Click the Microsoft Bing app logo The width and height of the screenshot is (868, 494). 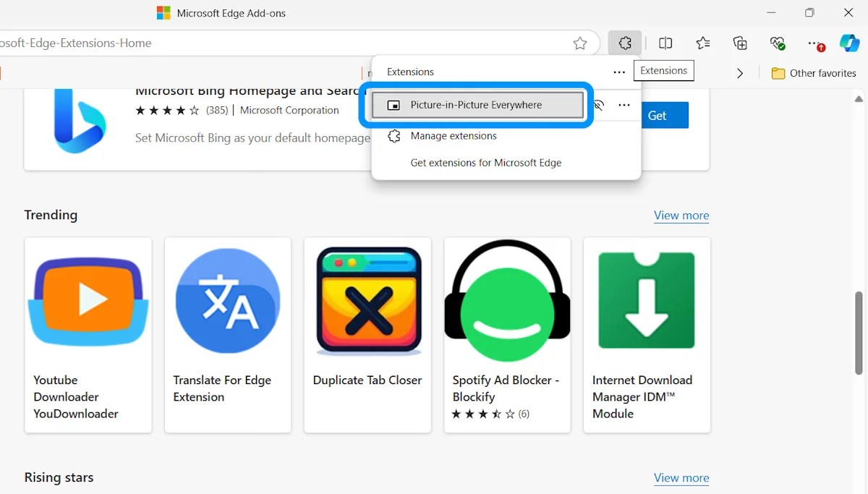click(80, 121)
